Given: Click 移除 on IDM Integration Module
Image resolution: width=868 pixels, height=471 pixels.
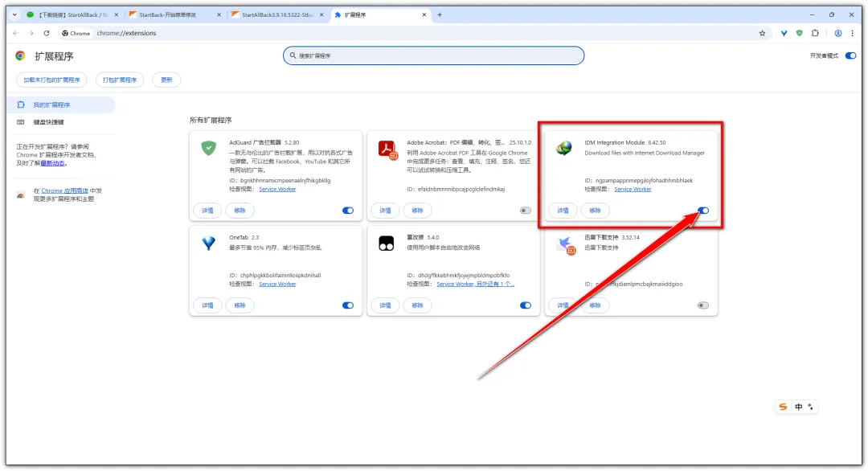Looking at the screenshot, I should [x=595, y=211].
